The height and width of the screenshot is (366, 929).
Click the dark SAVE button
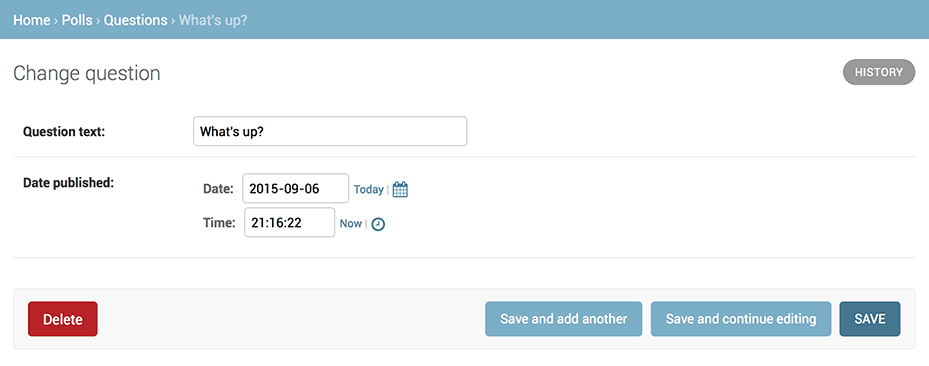(870, 319)
